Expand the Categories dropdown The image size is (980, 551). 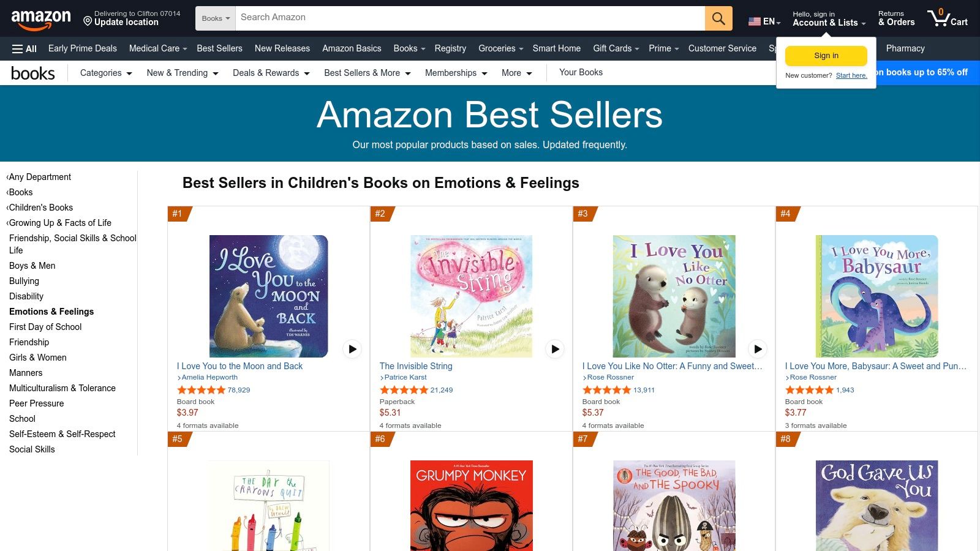point(106,73)
